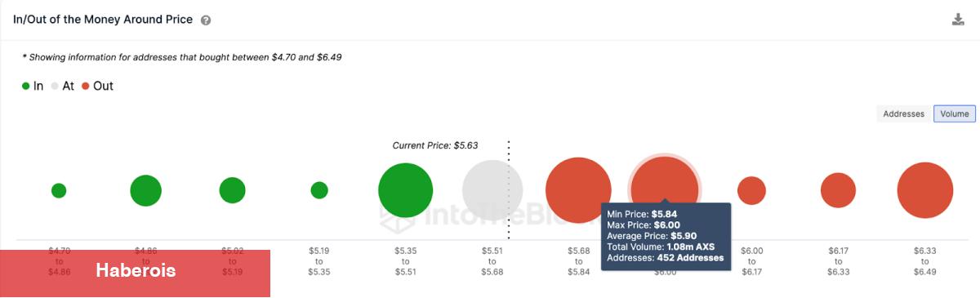The width and height of the screenshot is (980, 298).
Task: Select the green $4.86 to $5.02 bubble
Action: click(145, 190)
